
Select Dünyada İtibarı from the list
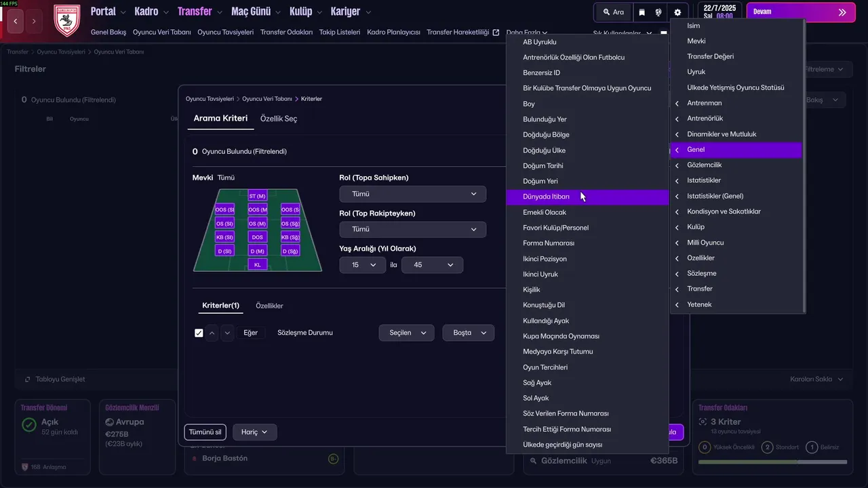pos(587,197)
